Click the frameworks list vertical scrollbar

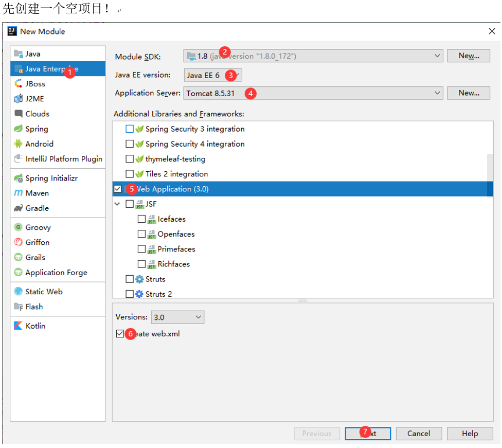(490, 175)
